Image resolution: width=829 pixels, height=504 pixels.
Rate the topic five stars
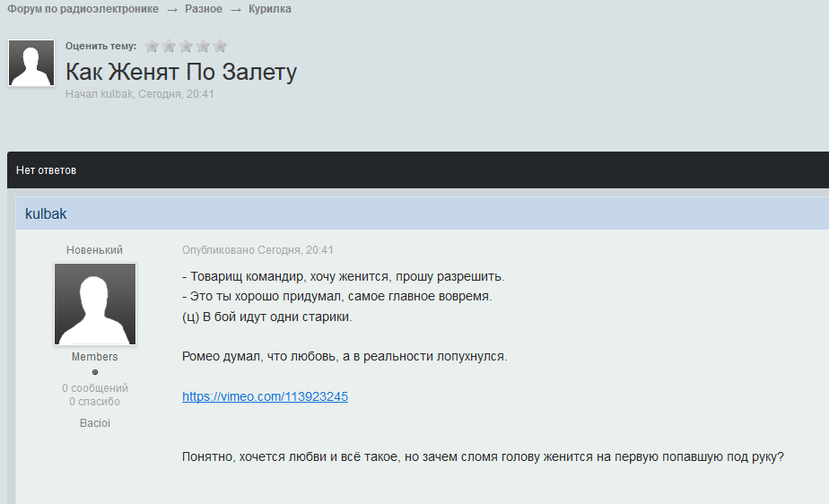[220, 46]
